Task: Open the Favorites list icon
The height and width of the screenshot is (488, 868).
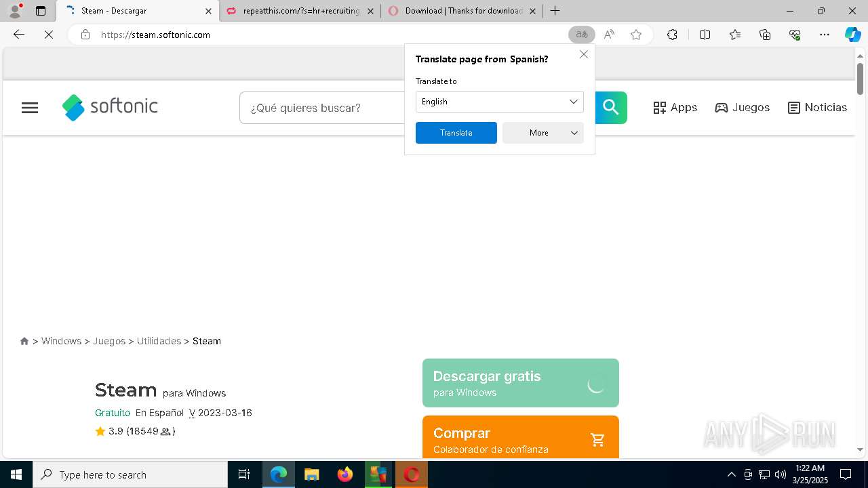Action: [735, 35]
